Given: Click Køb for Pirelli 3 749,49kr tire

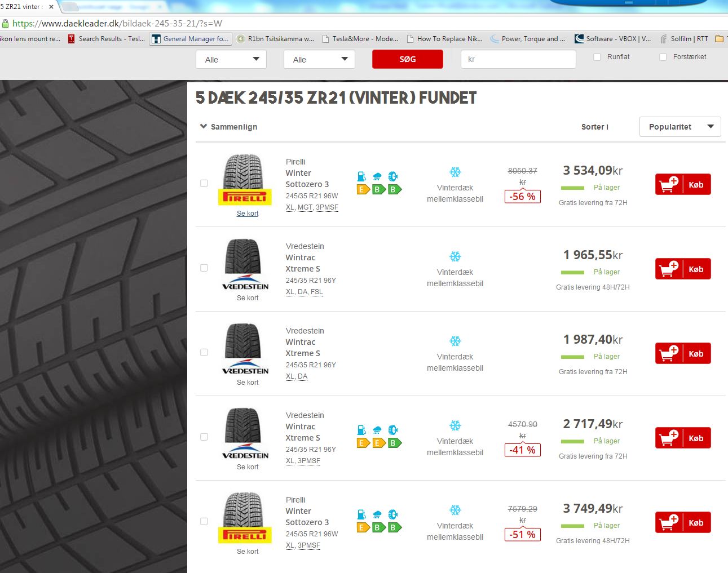Looking at the screenshot, I should tap(683, 522).
